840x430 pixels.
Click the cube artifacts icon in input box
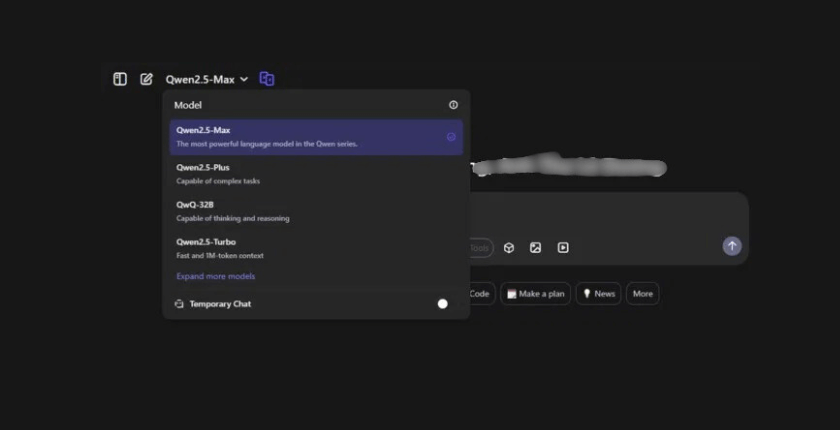click(x=509, y=248)
